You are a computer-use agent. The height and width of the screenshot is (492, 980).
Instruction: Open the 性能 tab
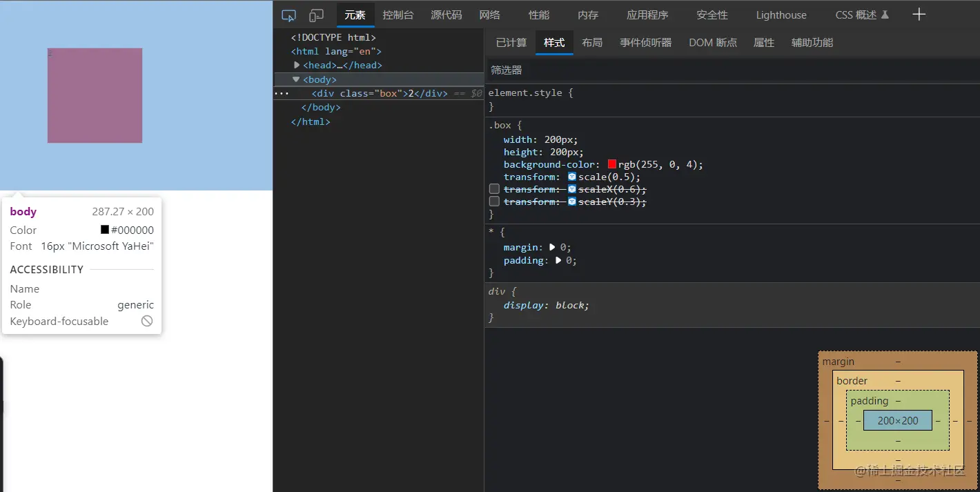point(539,14)
